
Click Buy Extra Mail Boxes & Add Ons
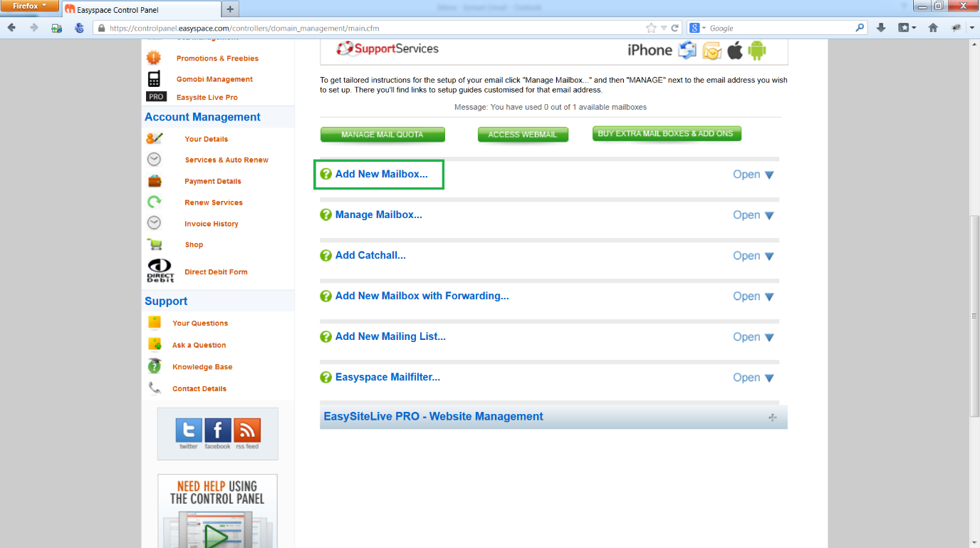(667, 134)
